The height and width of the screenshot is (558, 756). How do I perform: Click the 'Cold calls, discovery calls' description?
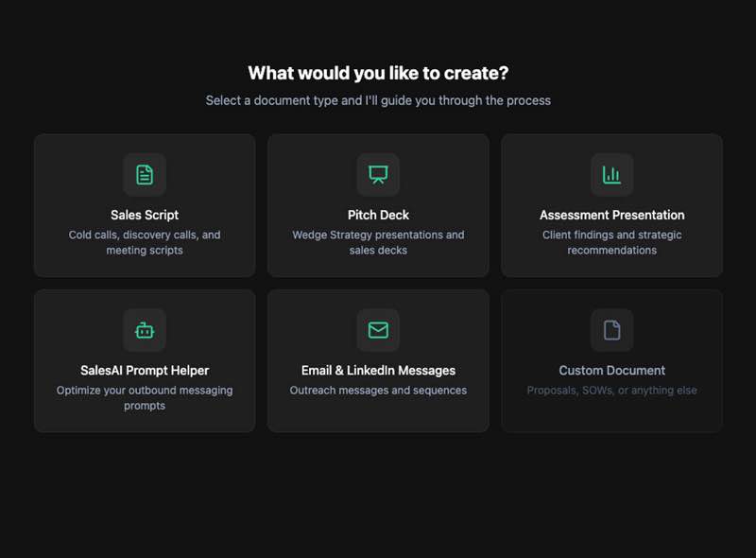tap(145, 242)
